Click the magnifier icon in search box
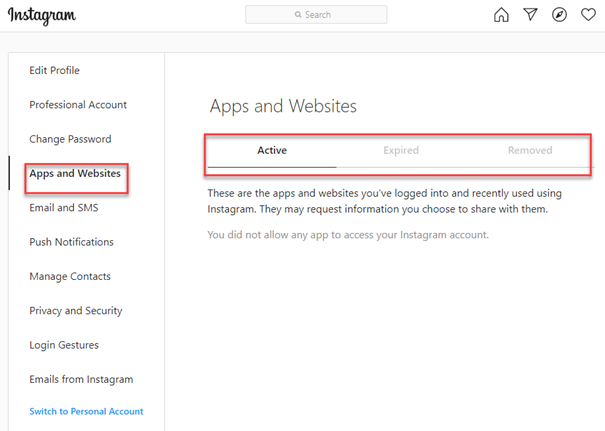The height and width of the screenshot is (431, 605). pyautogui.click(x=298, y=15)
